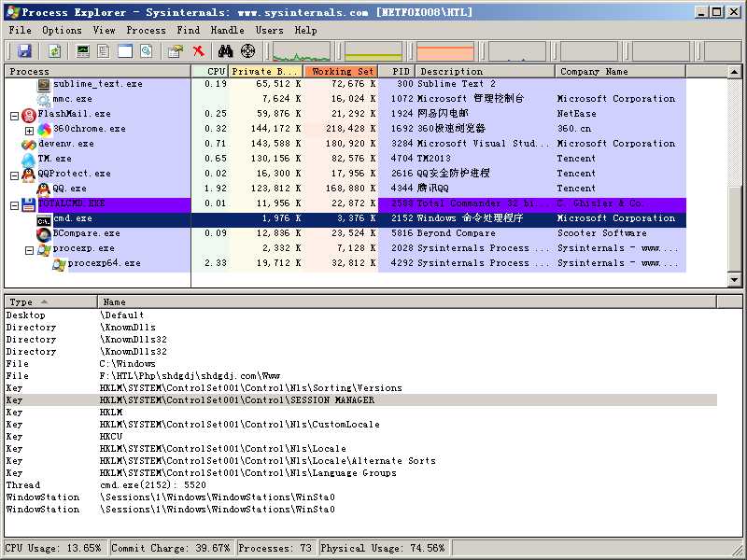Image resolution: width=747 pixels, height=560 pixels.
Task: Open the View menu
Action: 104,30
